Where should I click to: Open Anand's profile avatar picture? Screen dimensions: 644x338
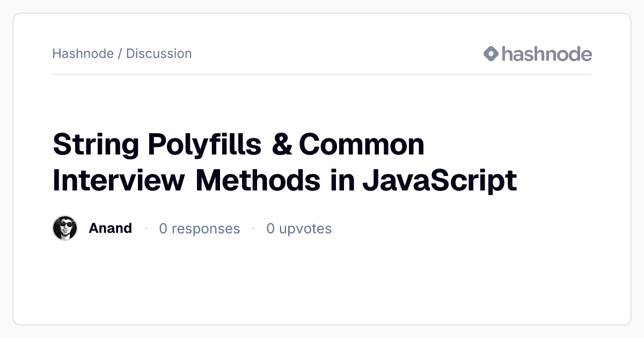point(65,228)
